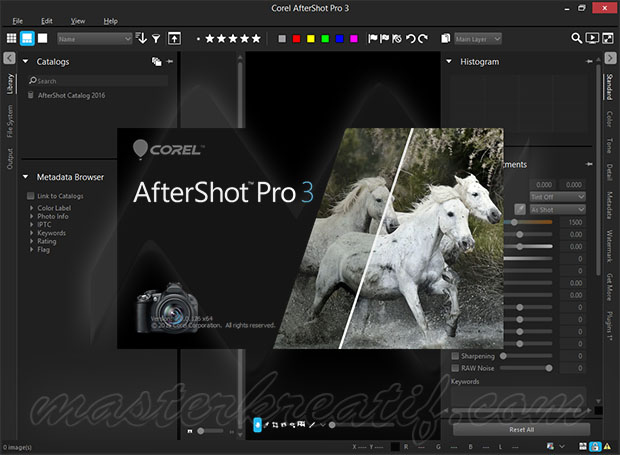Image resolution: width=620 pixels, height=455 pixels.
Task: Select the pan hand tool
Action: pos(257,425)
